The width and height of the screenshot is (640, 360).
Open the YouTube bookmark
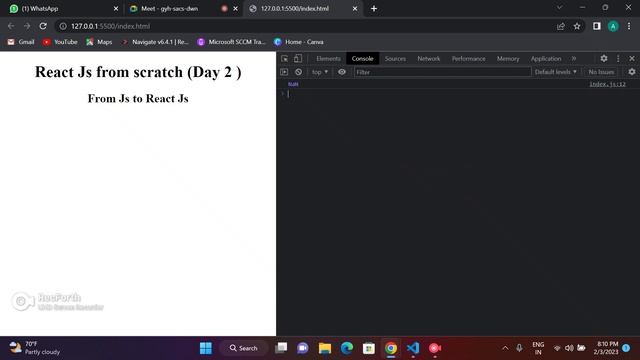click(60, 42)
